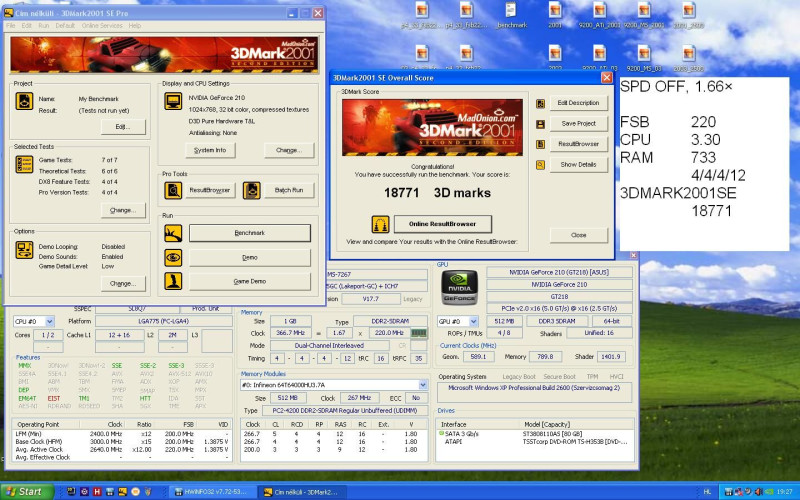Click the Selected Tests checklist icon
The image size is (800, 500).
pyautogui.click(x=24, y=164)
